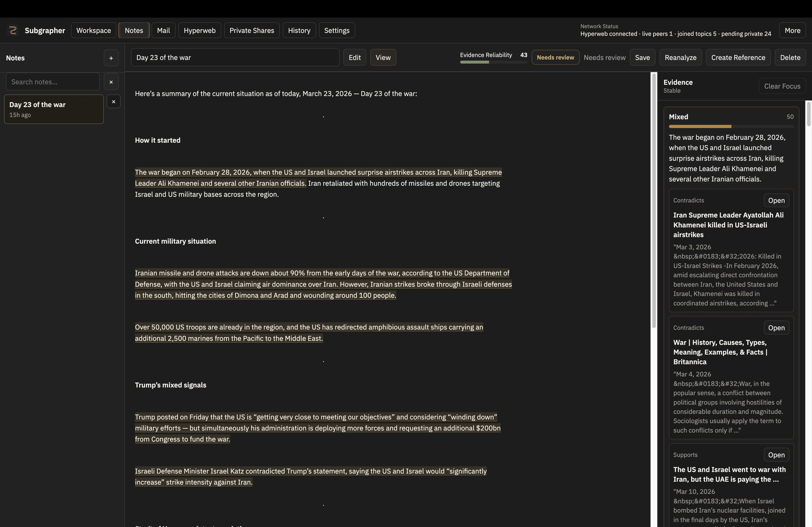The height and width of the screenshot is (527, 812).
Task: Click the Evidence Reliability progress bar
Action: point(493,62)
